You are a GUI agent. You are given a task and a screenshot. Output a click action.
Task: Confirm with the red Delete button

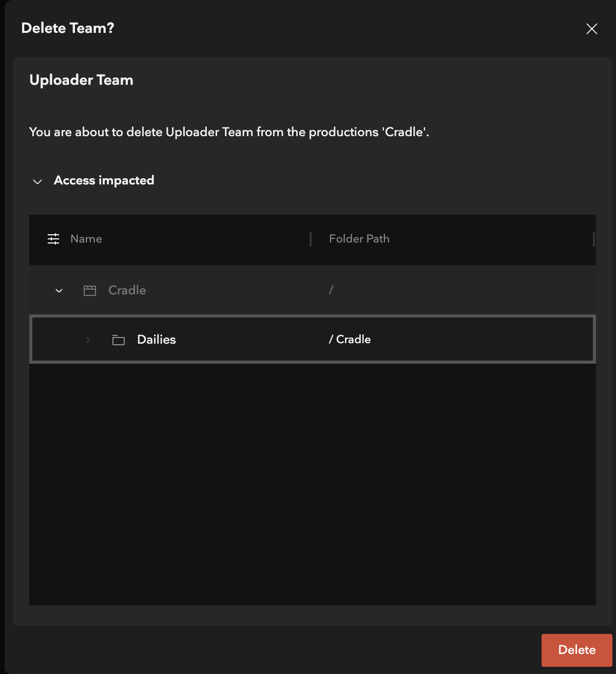pyautogui.click(x=577, y=650)
